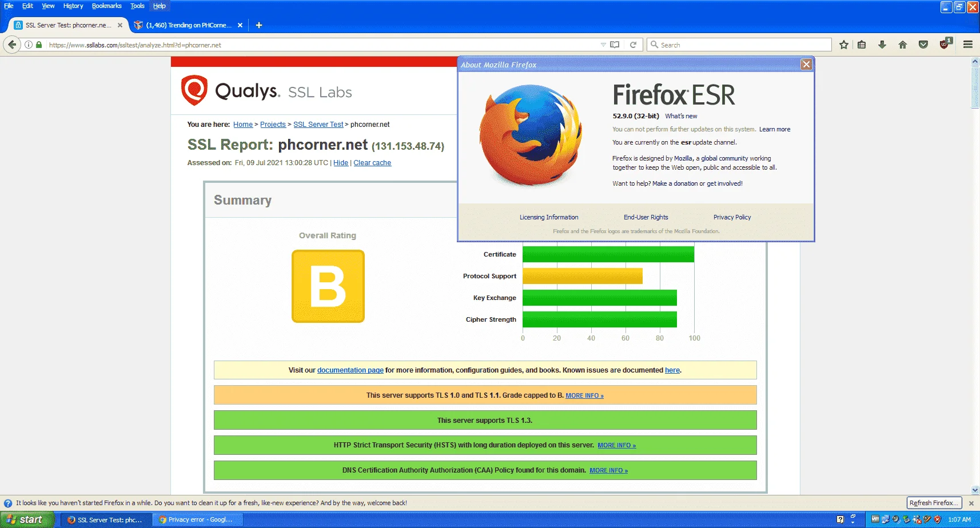This screenshot has height=528, width=980.
Task: Click the green padlock in the address bar
Action: click(x=39, y=45)
